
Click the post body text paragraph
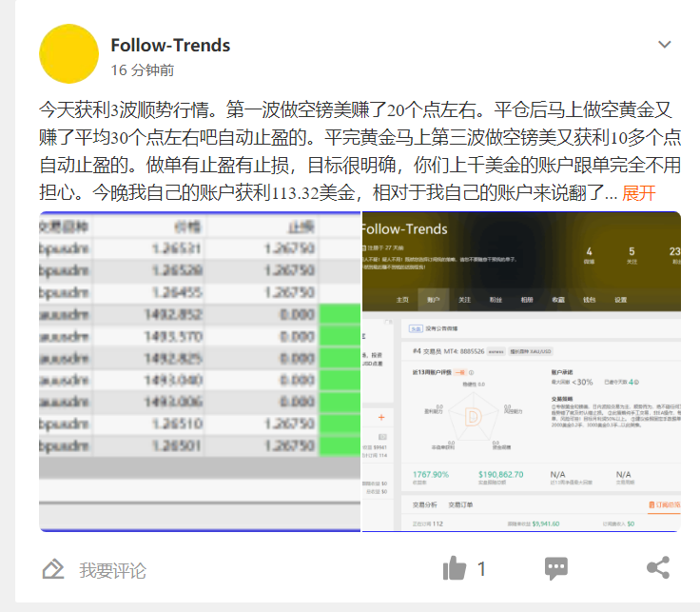[x=360, y=151]
